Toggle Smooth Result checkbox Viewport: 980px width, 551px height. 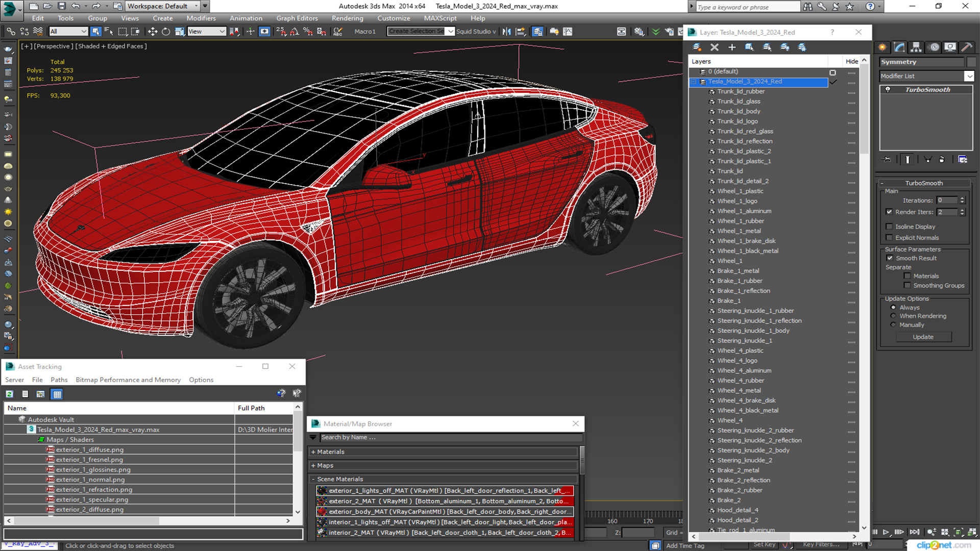click(x=890, y=258)
